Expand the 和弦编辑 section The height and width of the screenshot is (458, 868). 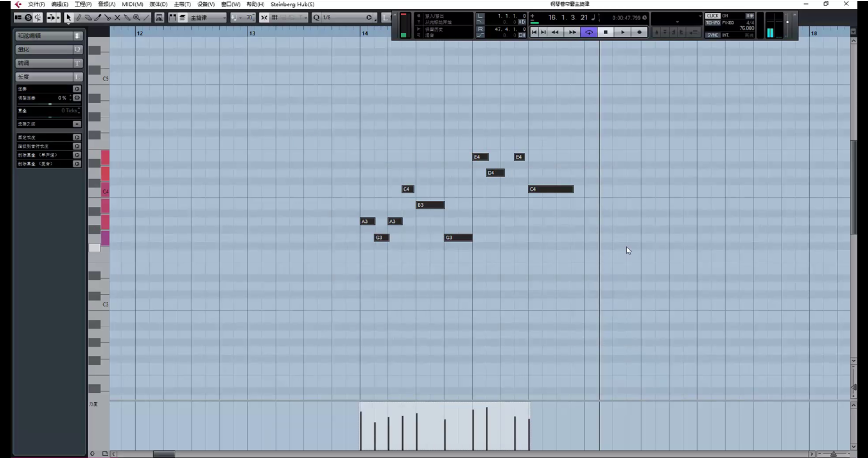coord(49,36)
